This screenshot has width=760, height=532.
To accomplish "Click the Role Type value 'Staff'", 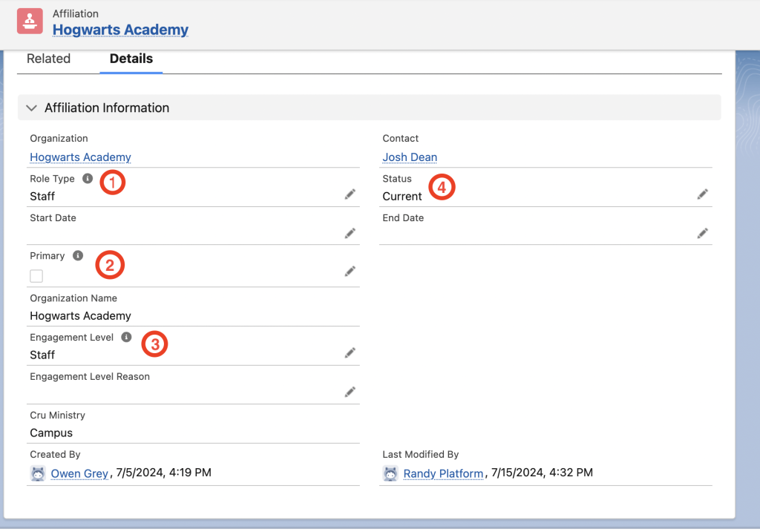I will (42, 196).
